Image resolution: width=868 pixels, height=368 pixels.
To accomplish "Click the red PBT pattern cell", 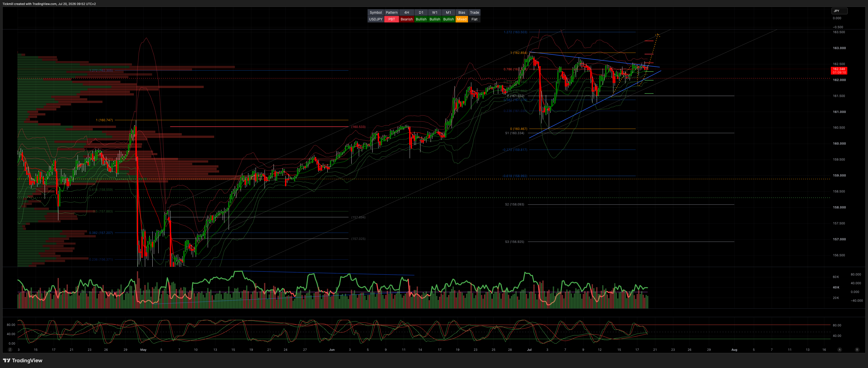I will (x=391, y=19).
